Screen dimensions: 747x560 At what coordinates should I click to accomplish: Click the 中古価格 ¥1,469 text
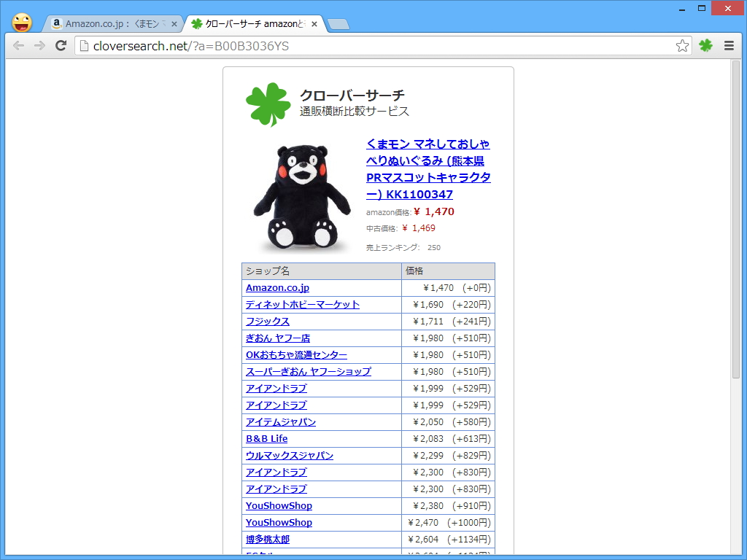(400, 228)
